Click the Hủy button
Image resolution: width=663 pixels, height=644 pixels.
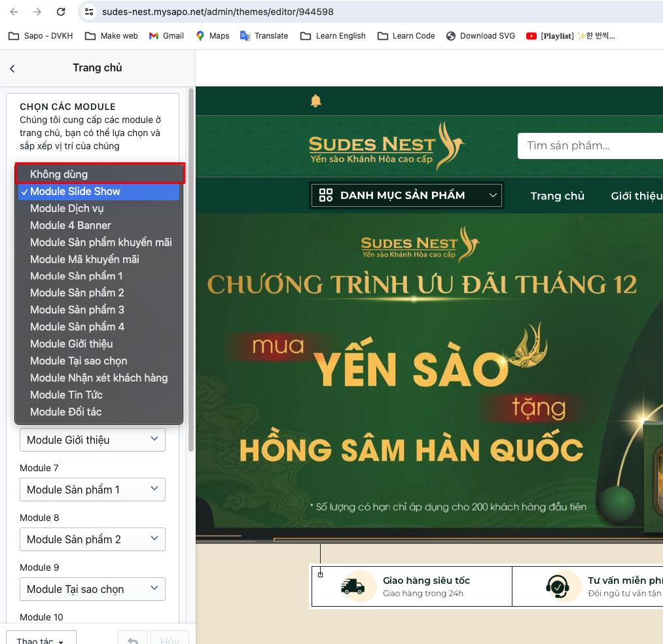170,638
